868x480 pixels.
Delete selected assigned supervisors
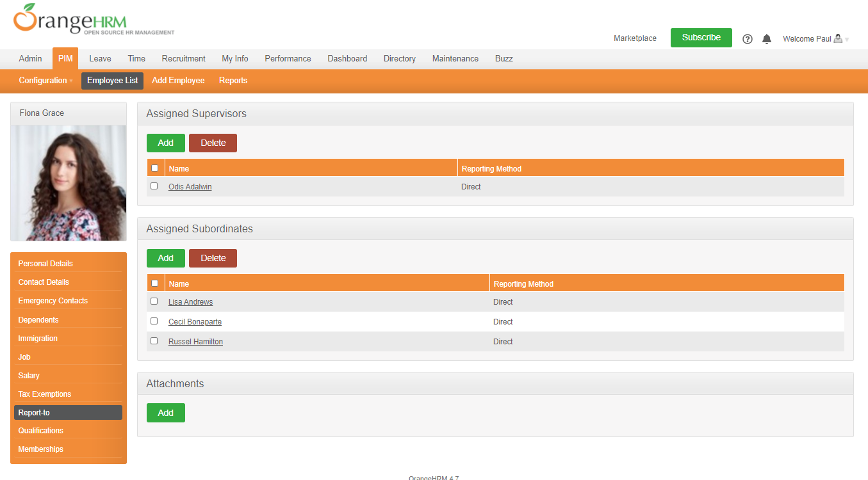pos(213,143)
